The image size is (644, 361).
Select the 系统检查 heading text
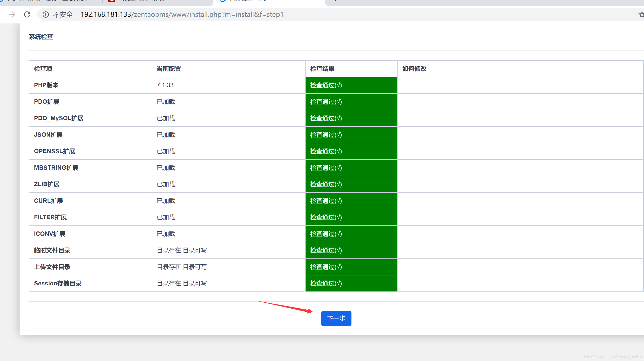click(41, 37)
